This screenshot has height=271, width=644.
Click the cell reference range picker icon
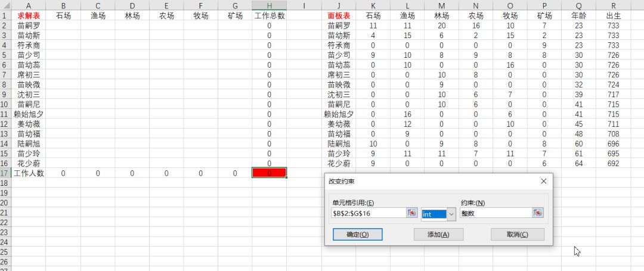(412, 213)
